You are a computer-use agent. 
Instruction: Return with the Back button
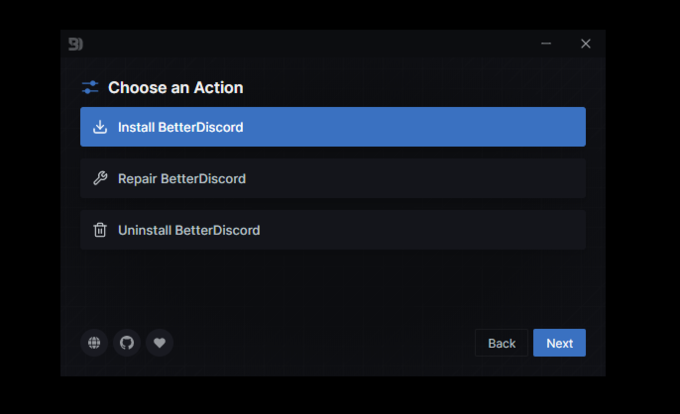(x=501, y=343)
